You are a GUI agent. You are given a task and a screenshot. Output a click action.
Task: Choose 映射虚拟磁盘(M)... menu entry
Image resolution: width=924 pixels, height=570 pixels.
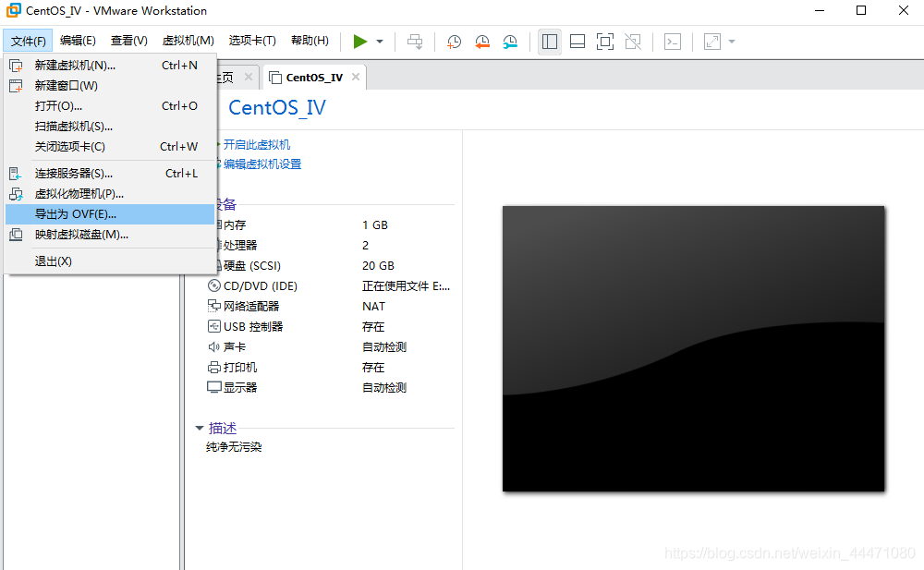click(x=110, y=235)
